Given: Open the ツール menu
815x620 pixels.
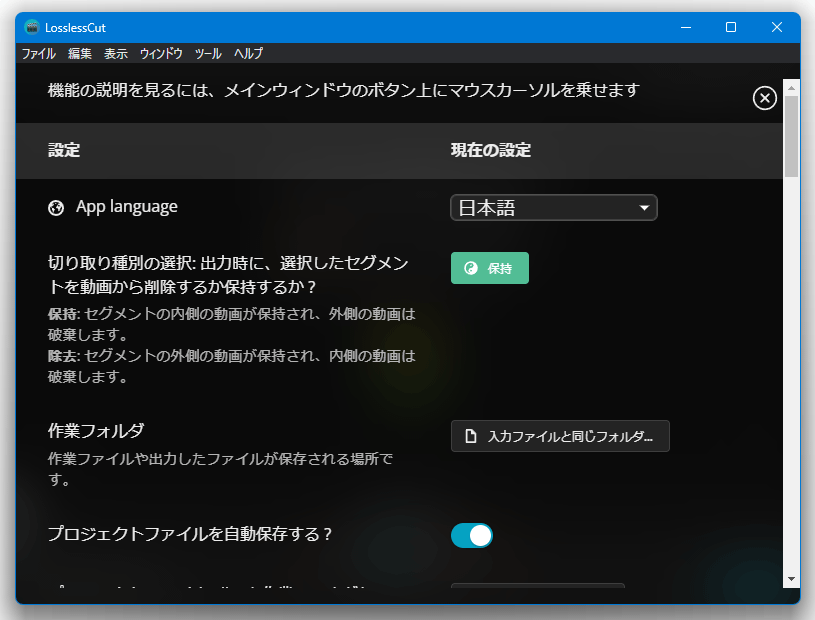Looking at the screenshot, I should click(208, 54).
